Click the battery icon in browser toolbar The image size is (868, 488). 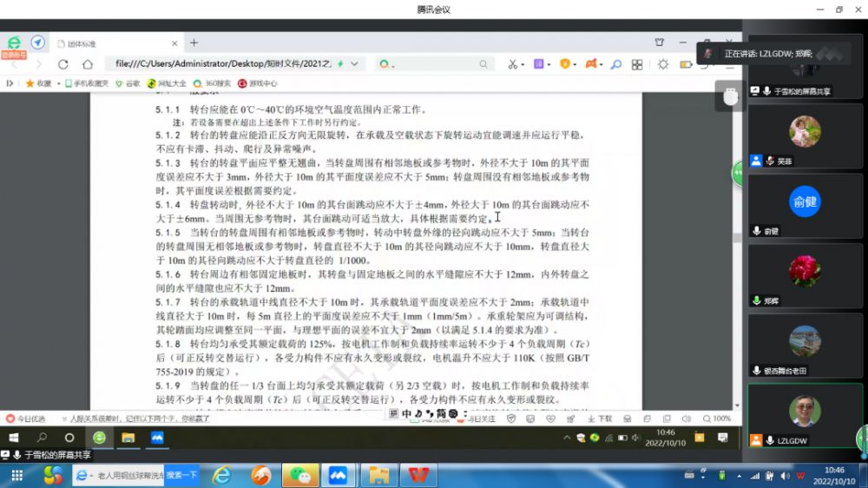(686, 64)
